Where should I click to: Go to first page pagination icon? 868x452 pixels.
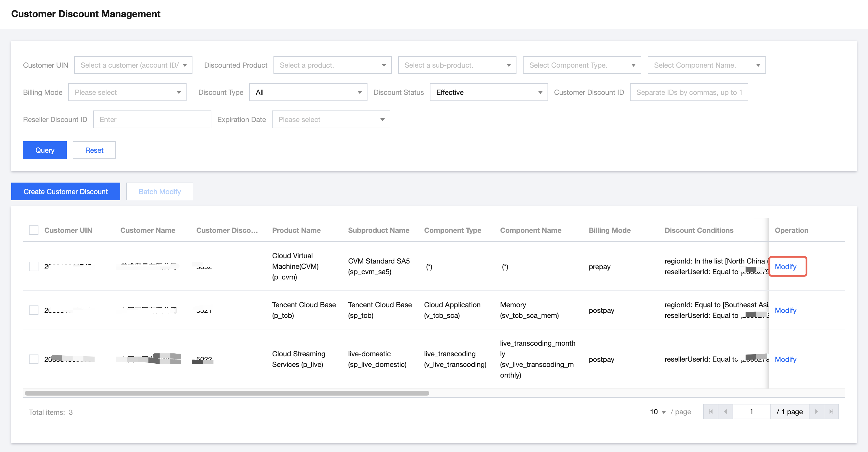(x=710, y=412)
